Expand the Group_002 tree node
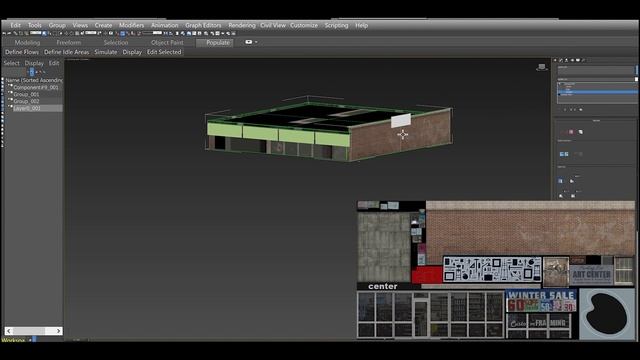The image size is (640, 360). click(x=10, y=100)
